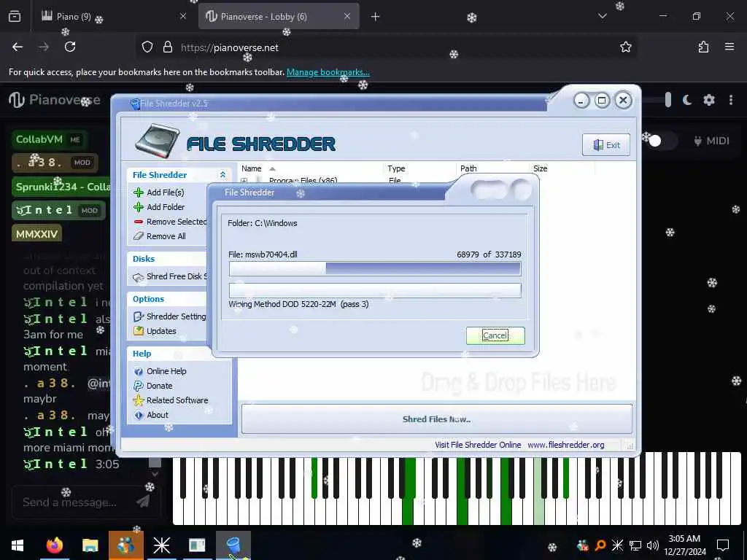The height and width of the screenshot is (560, 747).
Task: Click the MMXXIV user badge
Action: coord(36,234)
